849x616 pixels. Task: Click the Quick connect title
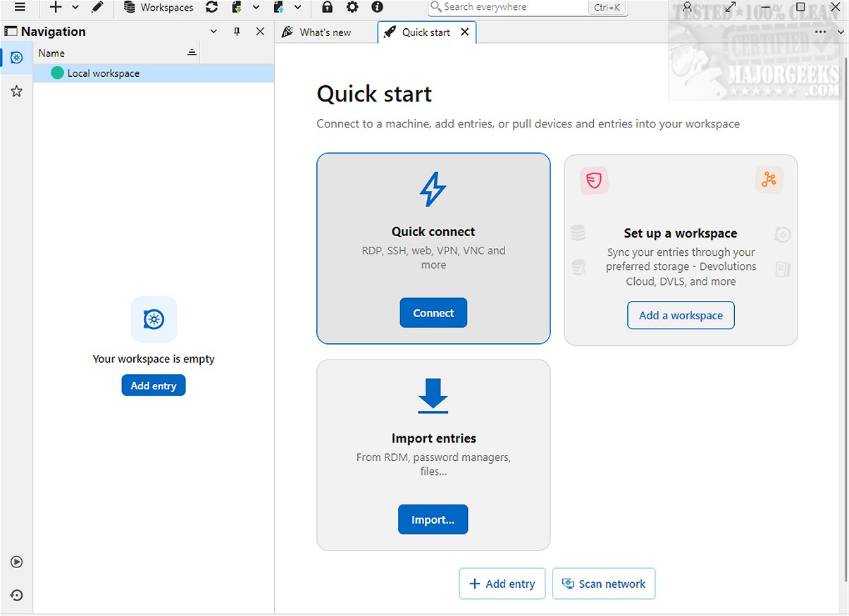(x=433, y=231)
